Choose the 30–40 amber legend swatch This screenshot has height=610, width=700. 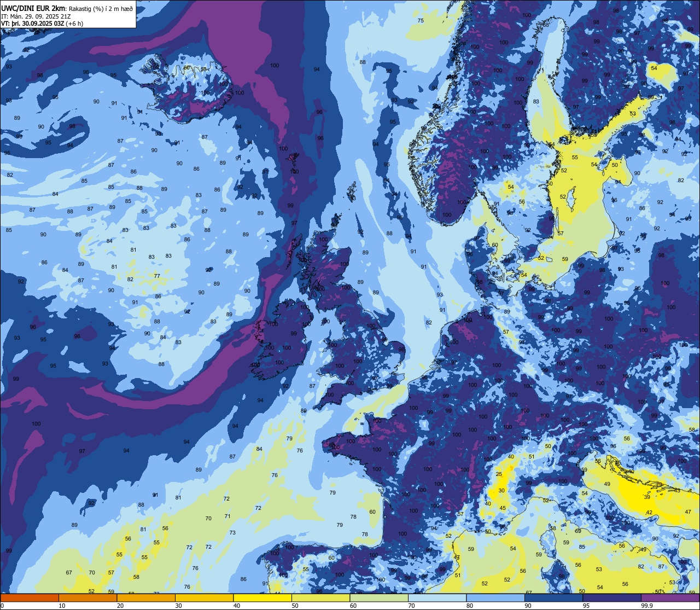point(204,598)
